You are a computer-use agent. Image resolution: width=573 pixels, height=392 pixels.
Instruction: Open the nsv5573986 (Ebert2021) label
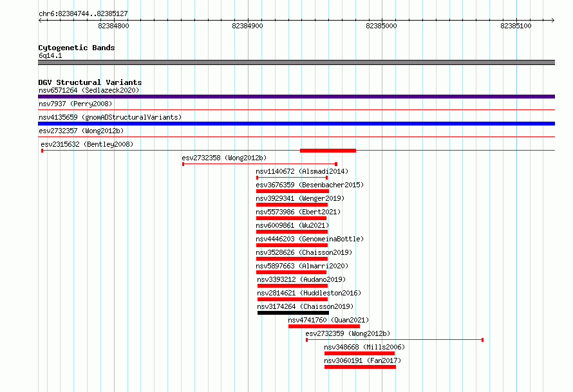tap(298, 212)
